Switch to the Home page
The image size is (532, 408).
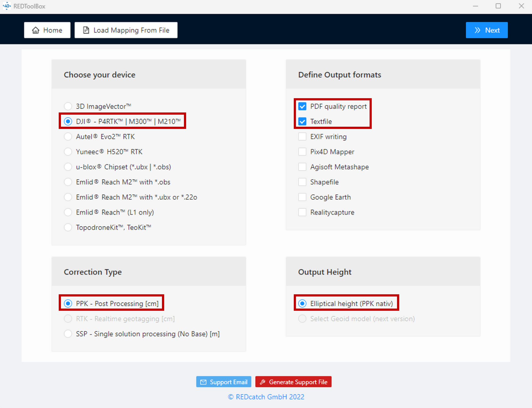(47, 30)
